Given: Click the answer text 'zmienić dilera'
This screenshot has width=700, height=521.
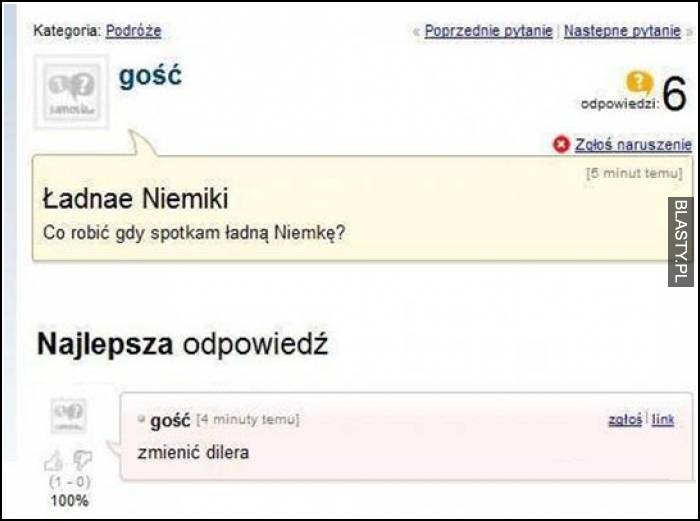Looking at the screenshot, I should (193, 452).
